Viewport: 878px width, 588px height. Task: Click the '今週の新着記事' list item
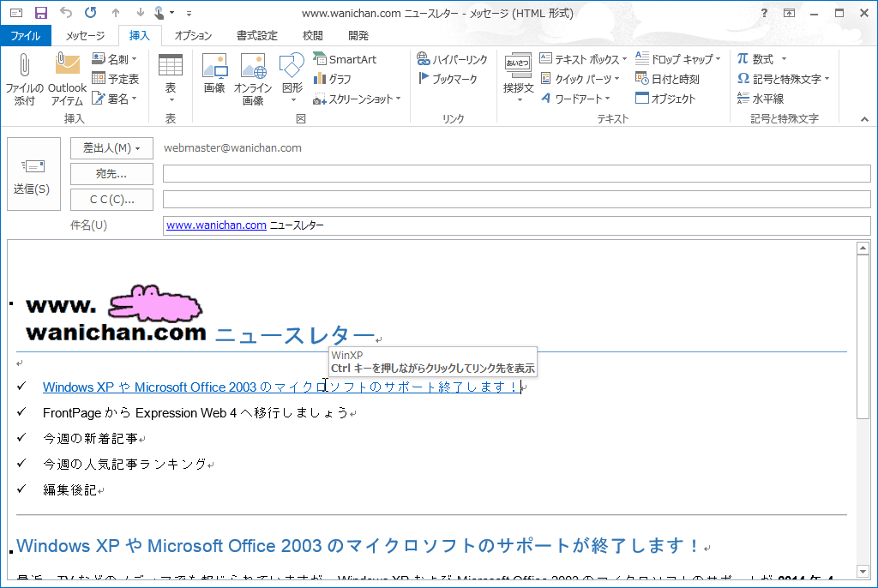click(x=90, y=439)
